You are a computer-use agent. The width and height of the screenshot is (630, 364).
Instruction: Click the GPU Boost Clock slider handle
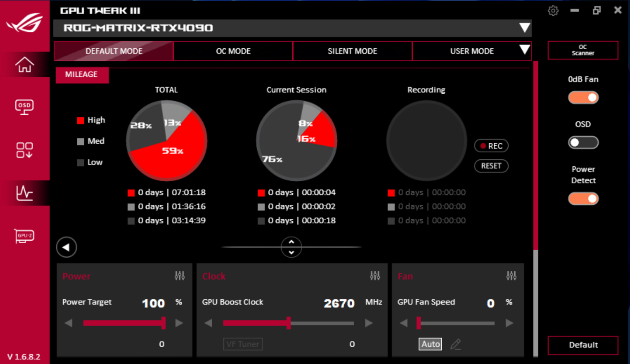point(289,323)
